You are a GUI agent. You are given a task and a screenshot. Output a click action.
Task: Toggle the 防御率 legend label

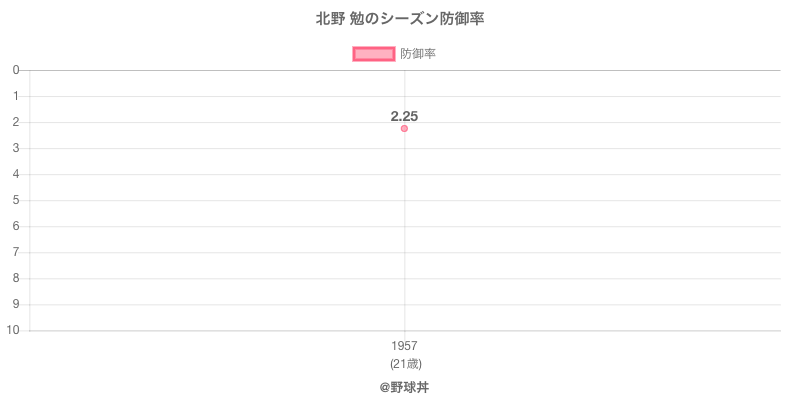tap(418, 54)
